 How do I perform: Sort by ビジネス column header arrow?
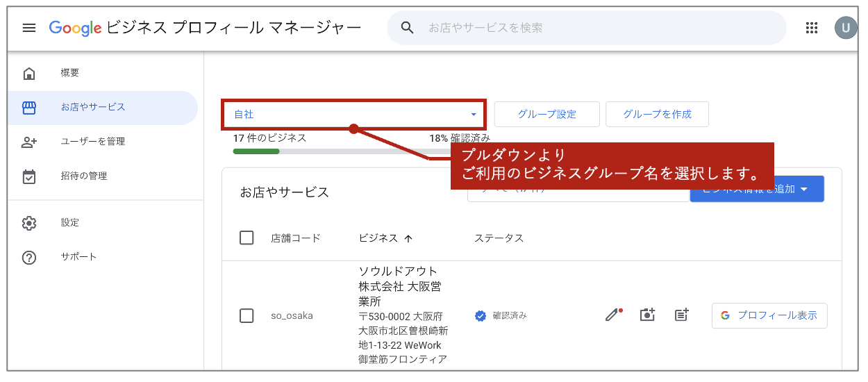(408, 239)
